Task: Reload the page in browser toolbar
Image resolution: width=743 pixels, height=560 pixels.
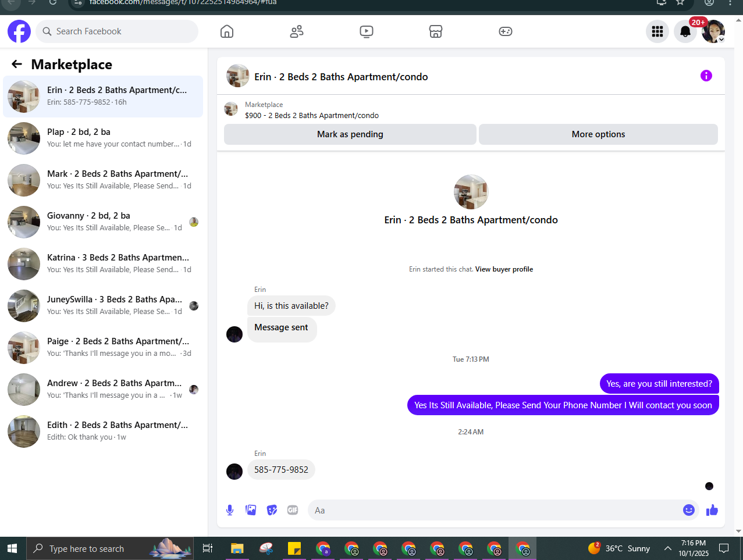Action: 53,2
